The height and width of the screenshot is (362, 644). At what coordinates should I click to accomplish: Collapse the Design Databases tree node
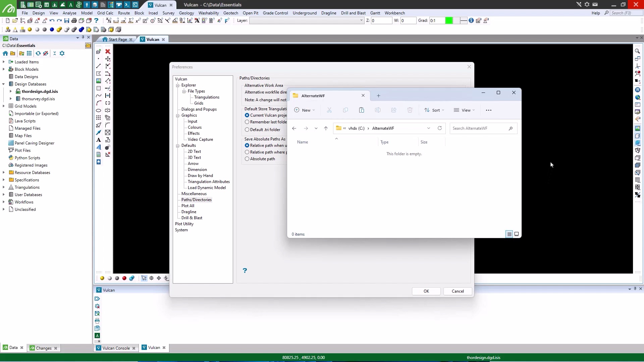point(4,84)
